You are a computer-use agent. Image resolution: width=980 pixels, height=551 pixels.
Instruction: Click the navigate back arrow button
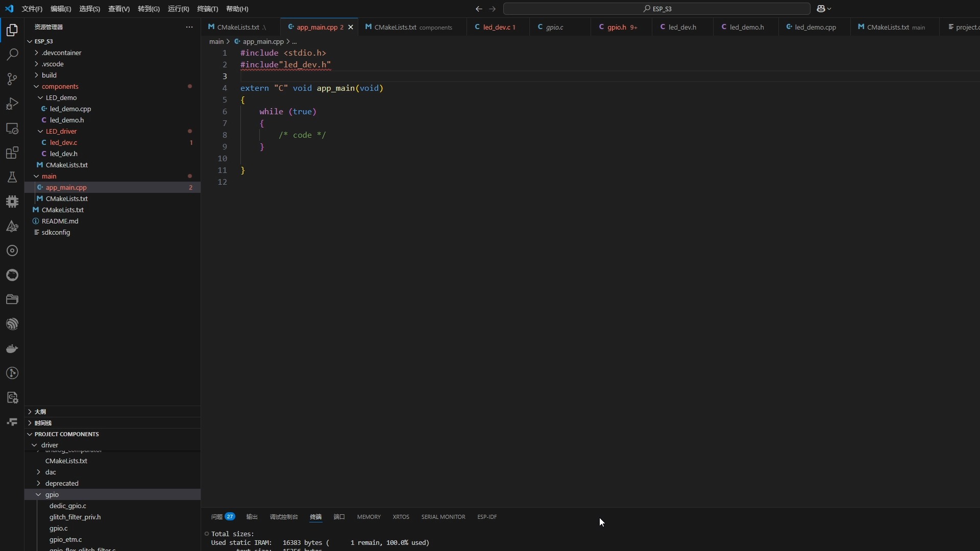point(478,9)
